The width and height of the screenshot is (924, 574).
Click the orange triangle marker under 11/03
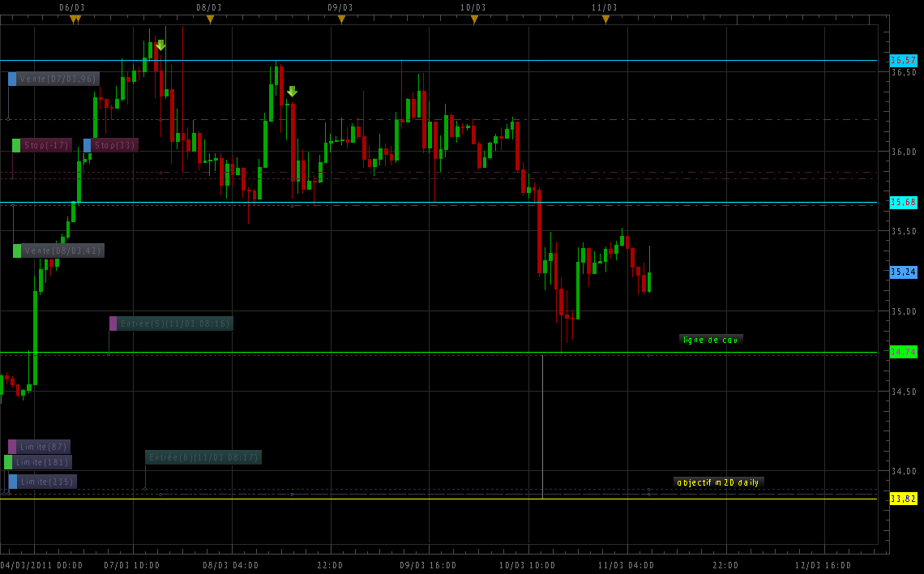605,19
